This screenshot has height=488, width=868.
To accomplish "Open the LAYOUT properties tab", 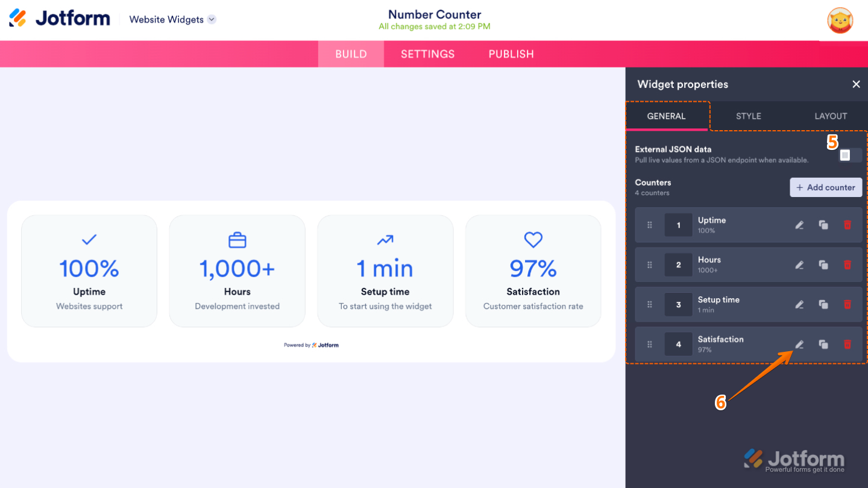I will 831,116.
